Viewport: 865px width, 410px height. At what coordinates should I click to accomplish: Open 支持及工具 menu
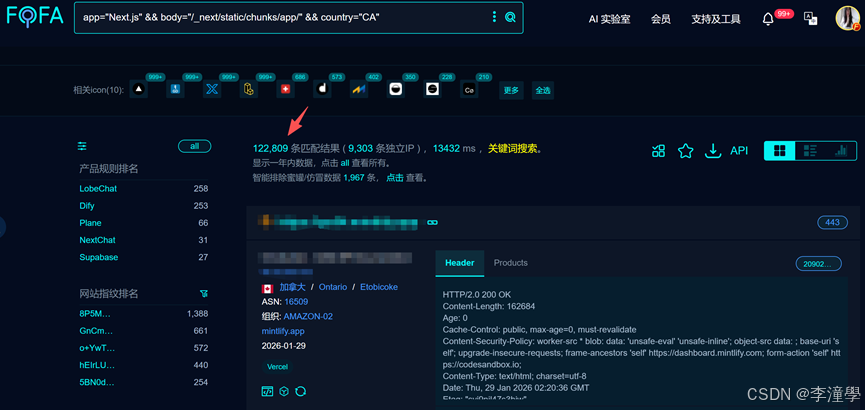716,19
